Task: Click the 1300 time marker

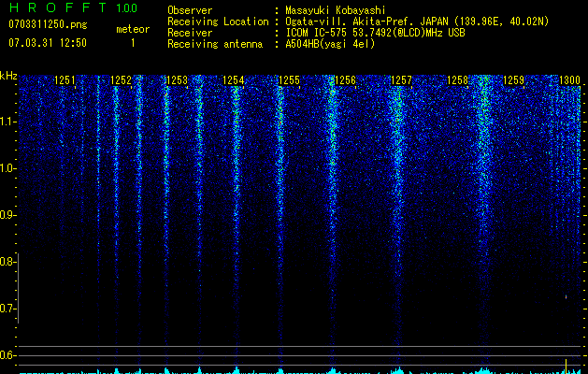Action: click(569, 80)
